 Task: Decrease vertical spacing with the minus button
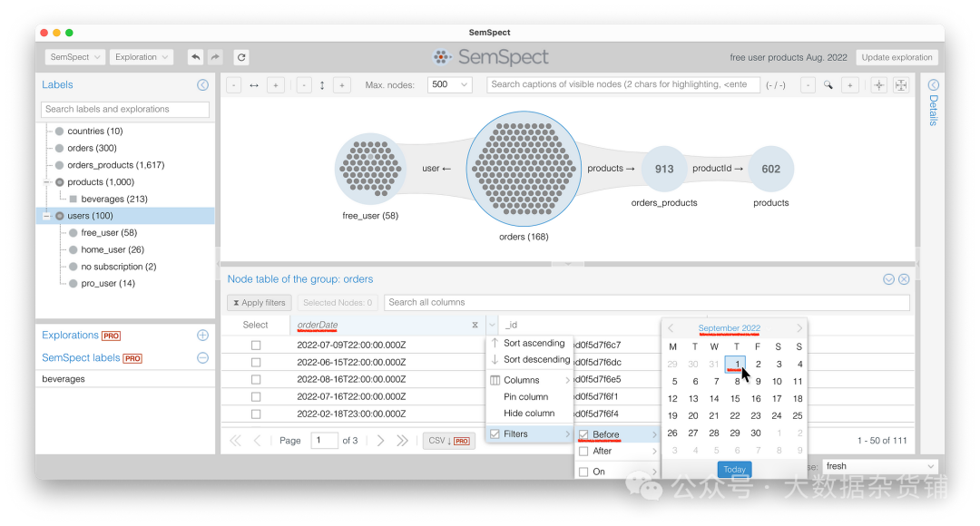[x=304, y=85]
